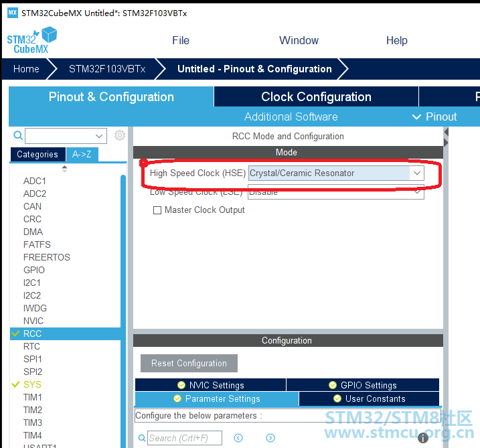Click the MX title bar icon
Viewport: 480px width, 448px height.
pos(13,13)
